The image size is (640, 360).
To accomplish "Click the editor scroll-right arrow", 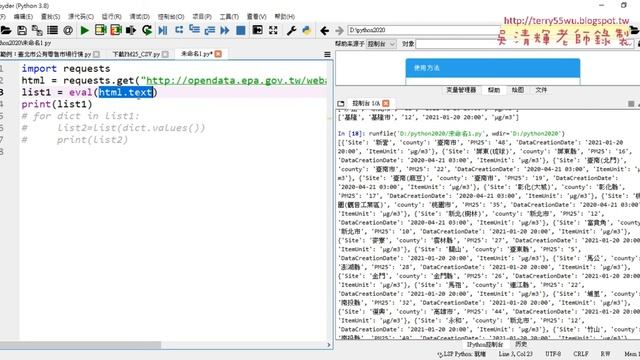I will pos(329,345).
